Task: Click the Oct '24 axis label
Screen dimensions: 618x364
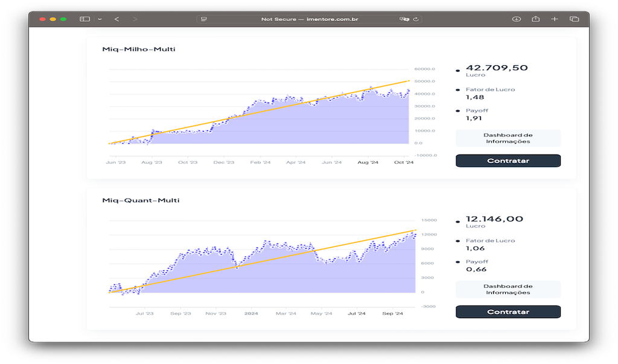Action: (404, 162)
